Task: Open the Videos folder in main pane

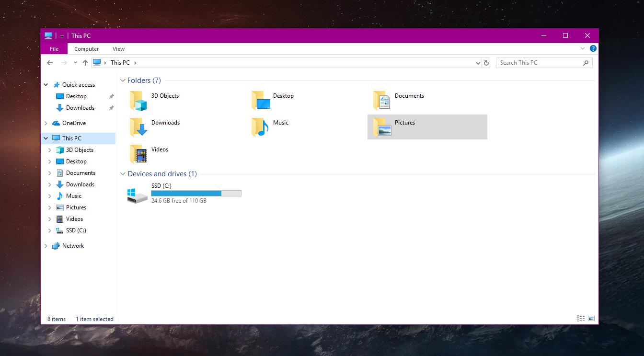Action: pyautogui.click(x=138, y=154)
